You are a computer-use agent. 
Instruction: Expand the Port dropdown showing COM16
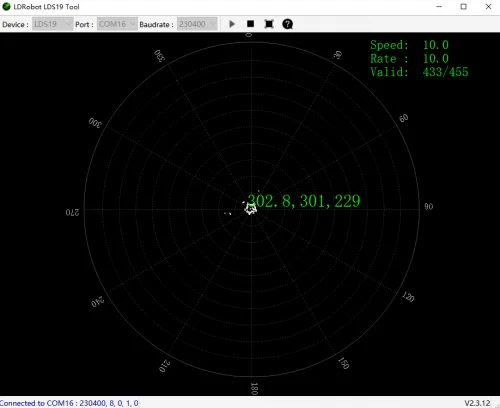(x=117, y=24)
